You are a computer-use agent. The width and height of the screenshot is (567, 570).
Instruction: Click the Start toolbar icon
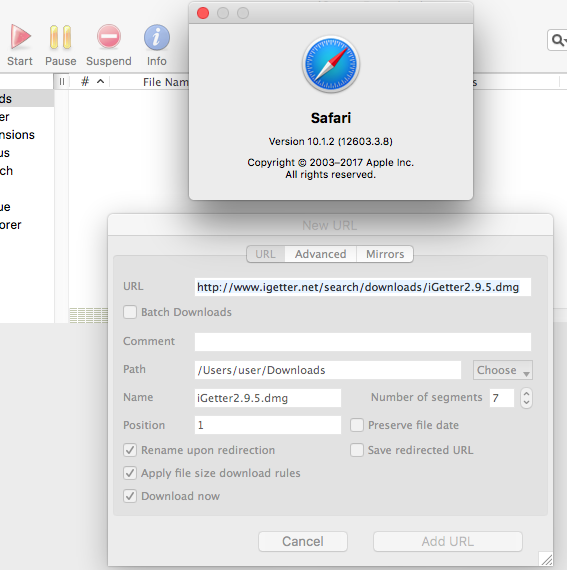(x=20, y=37)
